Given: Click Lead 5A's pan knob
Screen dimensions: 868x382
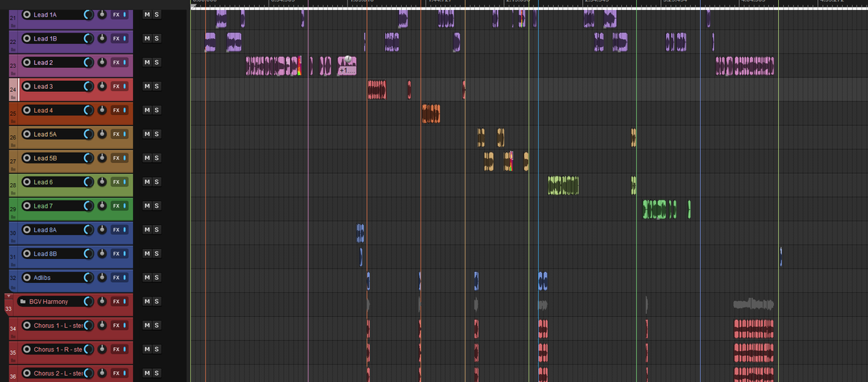Looking at the screenshot, I should pos(102,134).
